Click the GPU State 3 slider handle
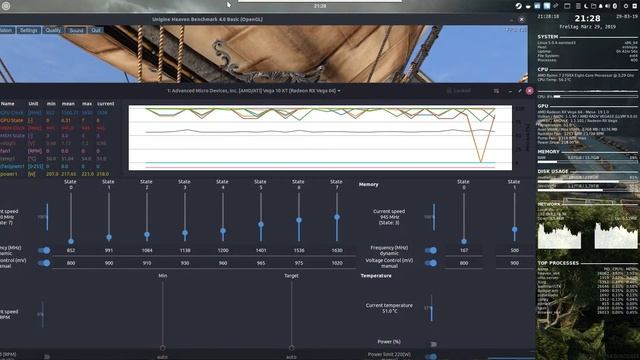Viewport: 640px width, 360px height. point(185,233)
